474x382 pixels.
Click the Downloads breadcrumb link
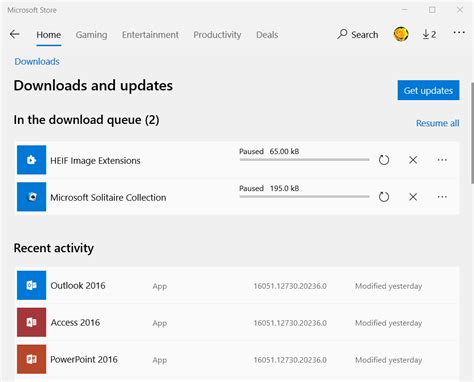click(37, 61)
